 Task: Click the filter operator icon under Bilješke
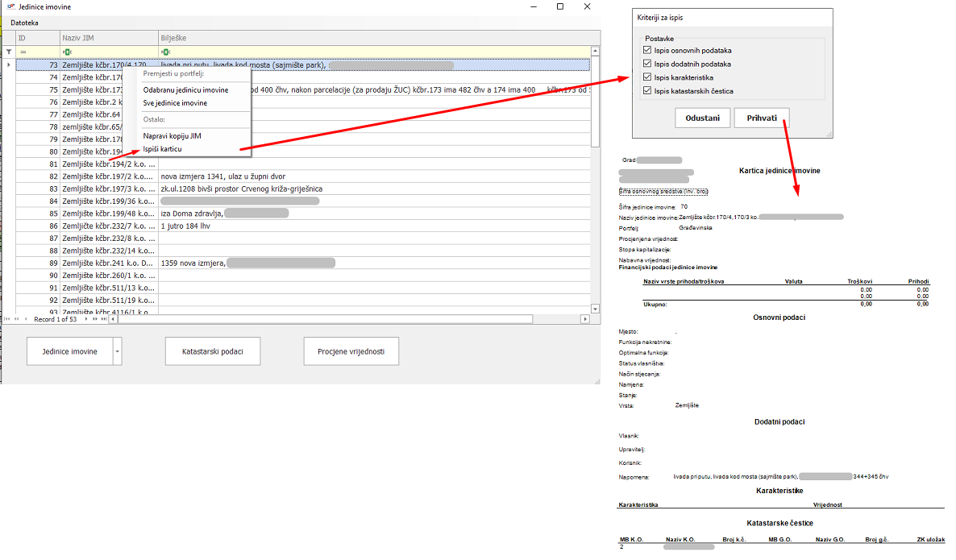coord(165,52)
